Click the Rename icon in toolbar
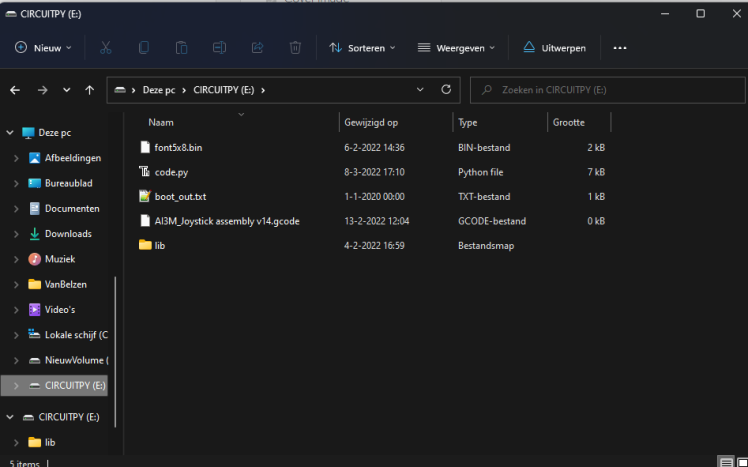748x467 pixels. point(219,48)
